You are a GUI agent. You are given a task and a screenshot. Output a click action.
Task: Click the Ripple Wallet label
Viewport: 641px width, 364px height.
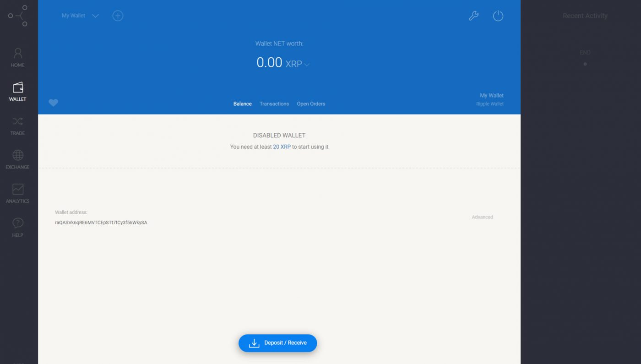click(x=490, y=104)
